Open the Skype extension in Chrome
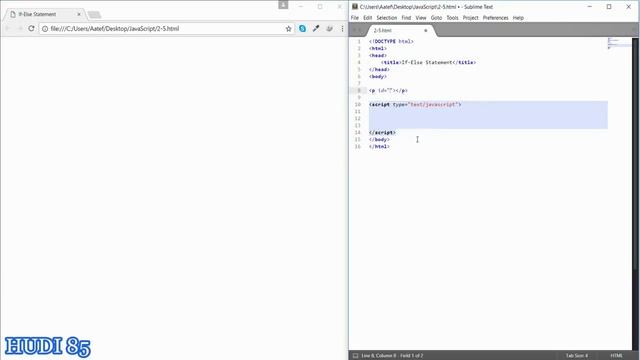Screen dimensions: 640x360 point(302,29)
